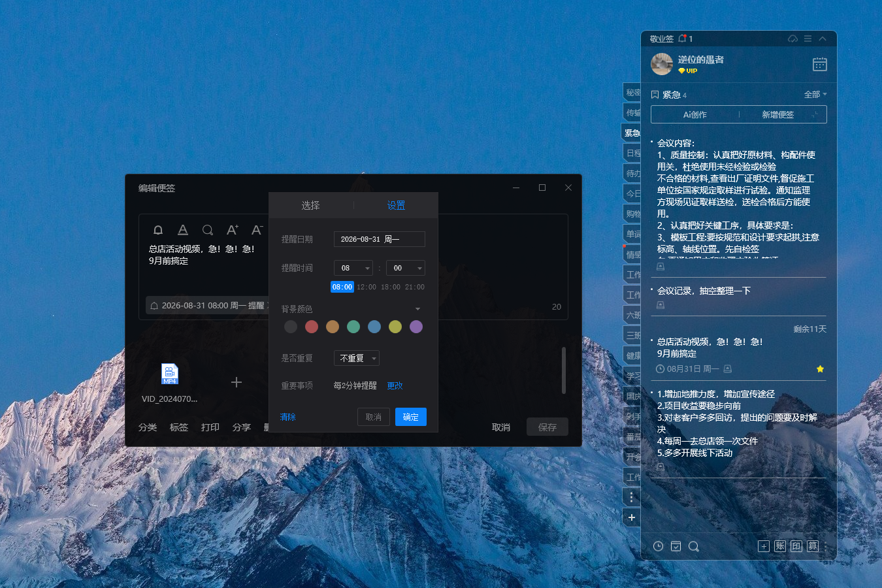
Task: Open the calendar icon beside username
Action: click(x=819, y=64)
